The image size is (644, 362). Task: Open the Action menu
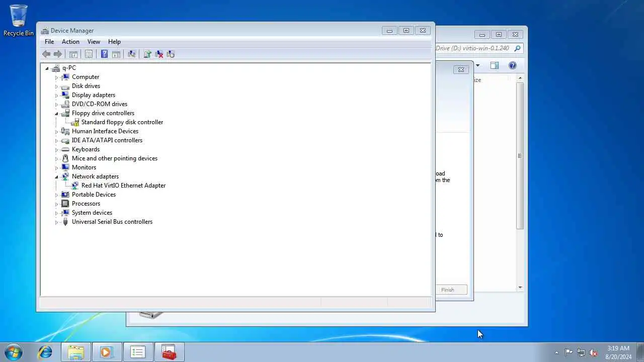[x=70, y=42]
